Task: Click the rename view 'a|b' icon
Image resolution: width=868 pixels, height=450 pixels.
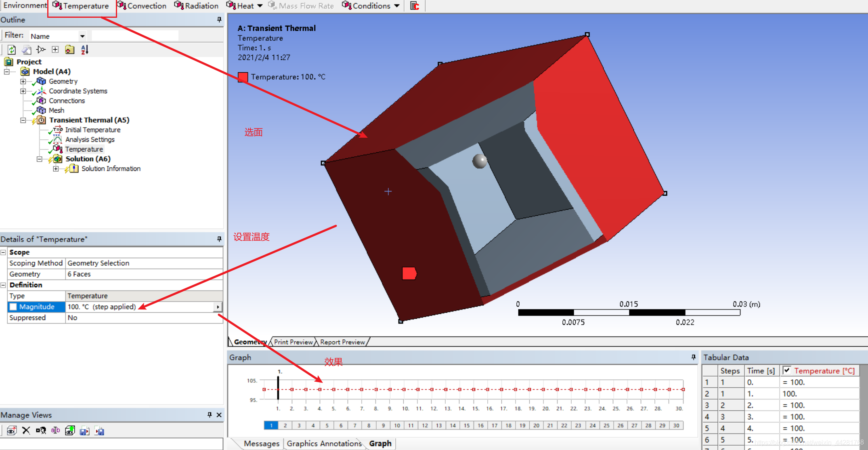Action: click(x=55, y=431)
